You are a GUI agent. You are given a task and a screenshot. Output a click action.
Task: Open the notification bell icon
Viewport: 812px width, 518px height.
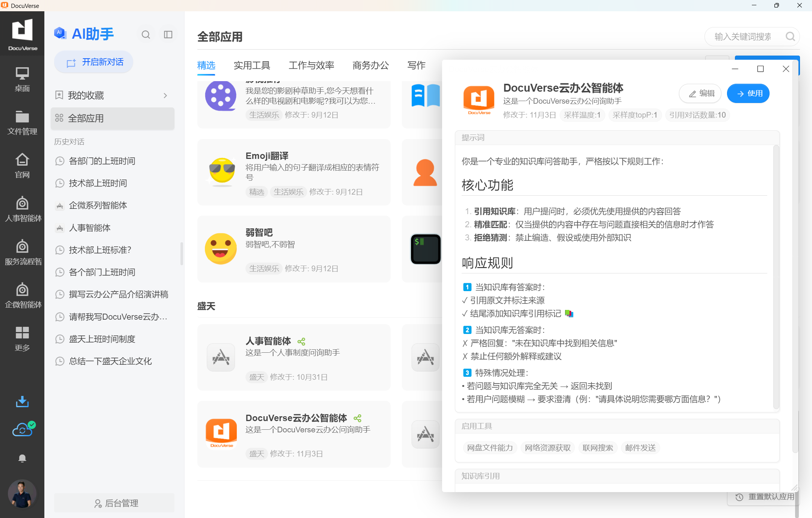click(22, 458)
